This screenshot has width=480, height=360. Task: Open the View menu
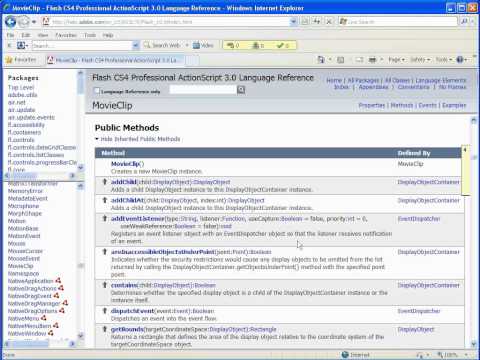pyautogui.click(x=43, y=35)
